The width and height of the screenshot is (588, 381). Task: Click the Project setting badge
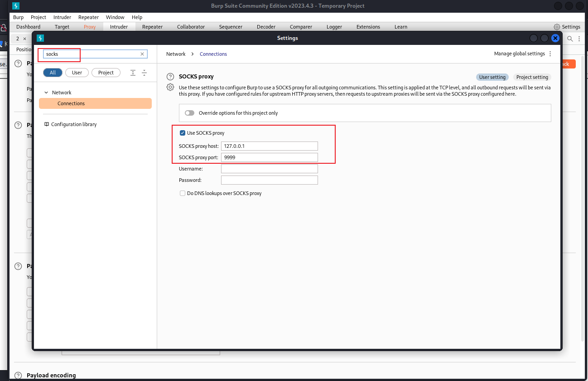(532, 77)
